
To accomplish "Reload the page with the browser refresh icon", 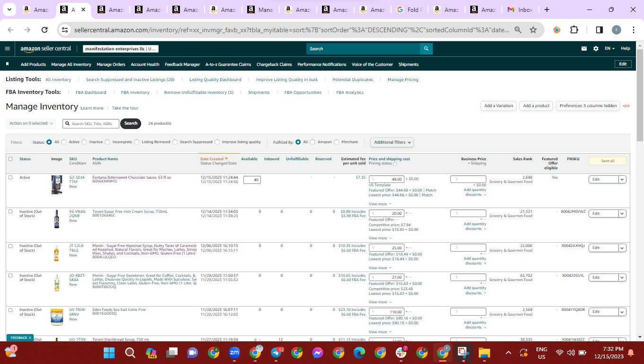I will pos(45,30).
